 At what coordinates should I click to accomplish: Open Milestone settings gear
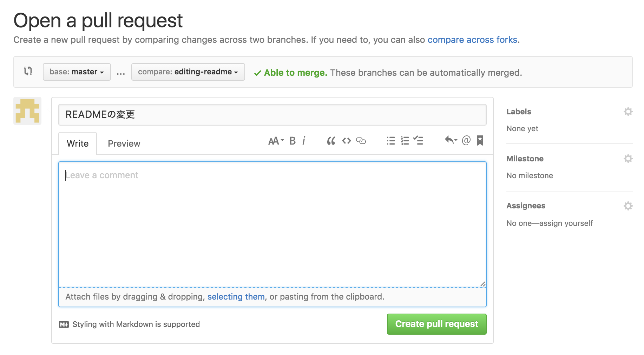tap(628, 159)
